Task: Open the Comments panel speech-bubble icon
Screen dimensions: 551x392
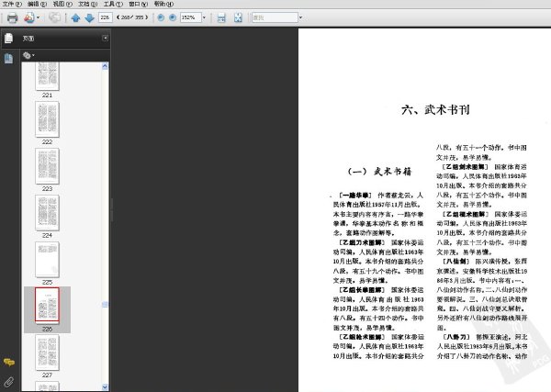Action: [x=9, y=362]
